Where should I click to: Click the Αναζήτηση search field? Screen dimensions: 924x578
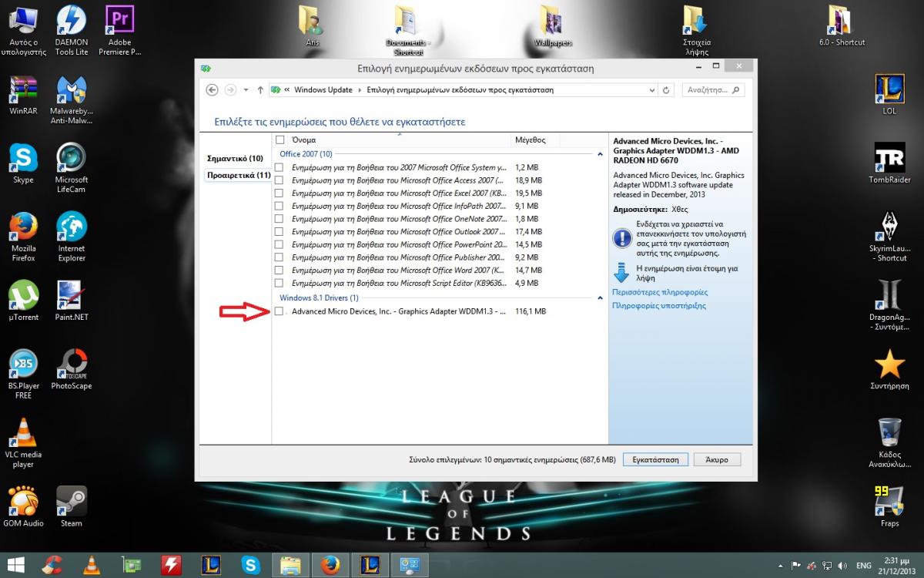tap(713, 90)
